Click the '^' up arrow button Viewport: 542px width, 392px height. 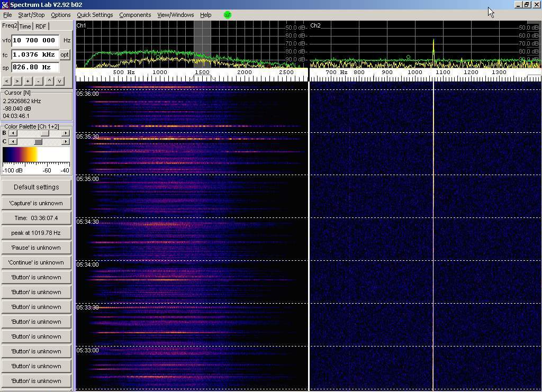[49, 81]
